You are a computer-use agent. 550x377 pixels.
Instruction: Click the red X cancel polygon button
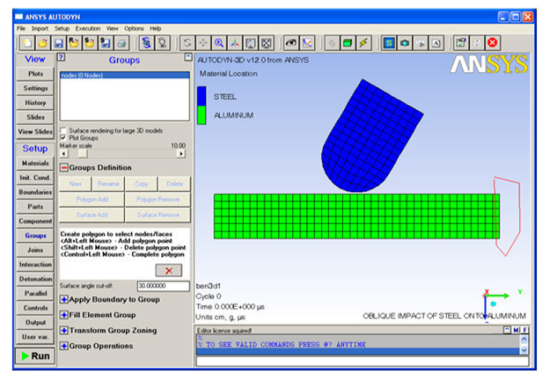[169, 270]
